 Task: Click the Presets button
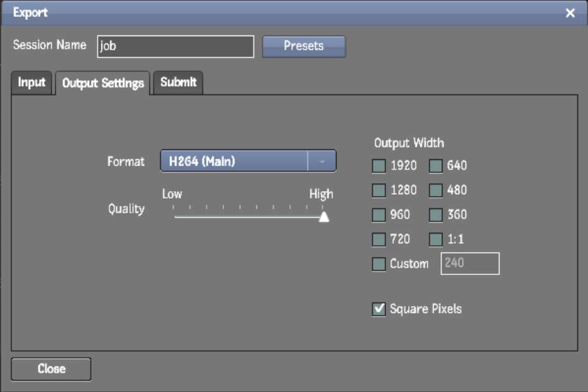click(304, 47)
